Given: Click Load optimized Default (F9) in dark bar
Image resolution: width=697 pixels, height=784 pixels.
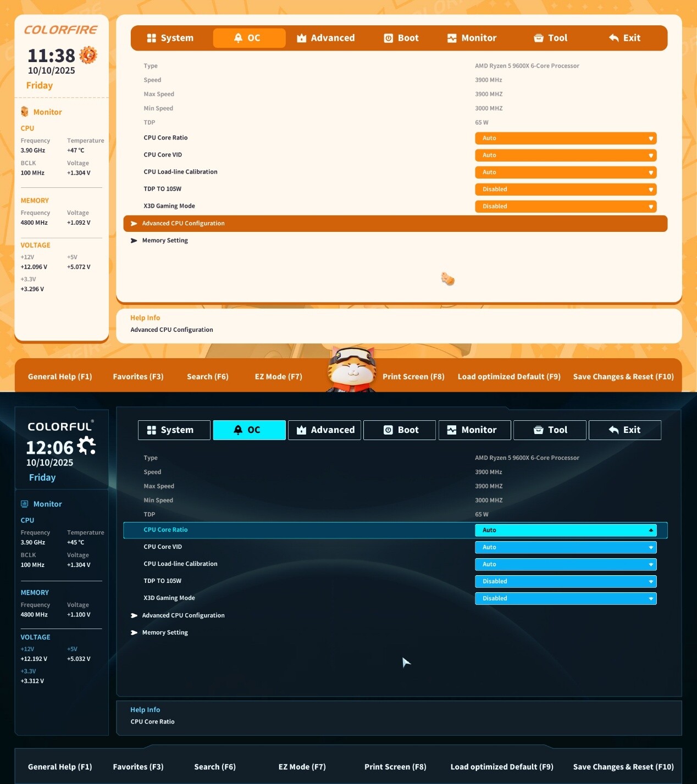Looking at the screenshot, I should pos(502,767).
